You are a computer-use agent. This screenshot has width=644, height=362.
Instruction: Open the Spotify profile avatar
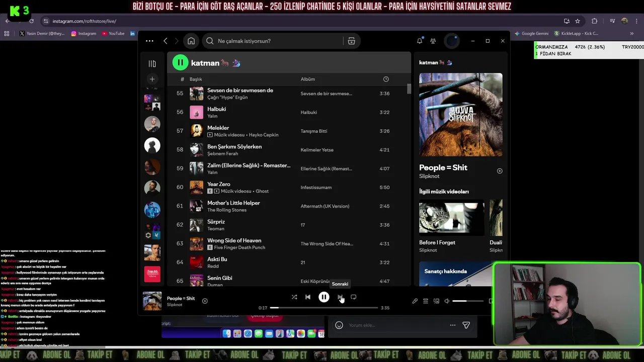tap(452, 41)
